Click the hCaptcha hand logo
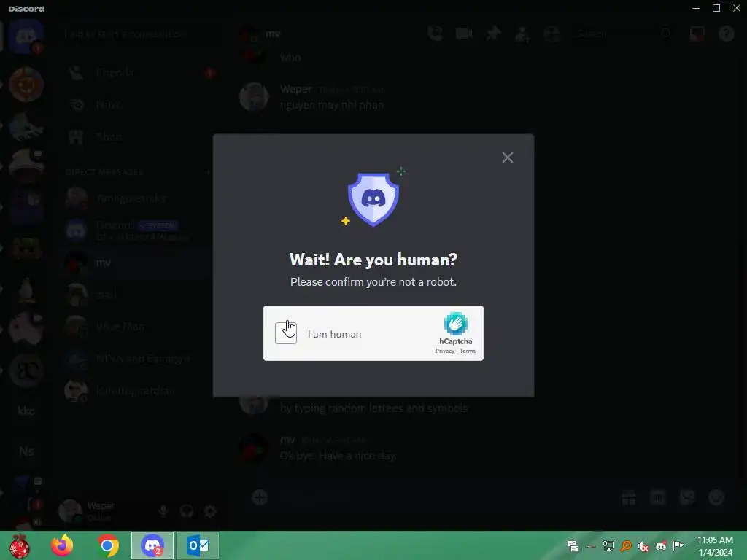This screenshot has width=747, height=560. [455, 324]
